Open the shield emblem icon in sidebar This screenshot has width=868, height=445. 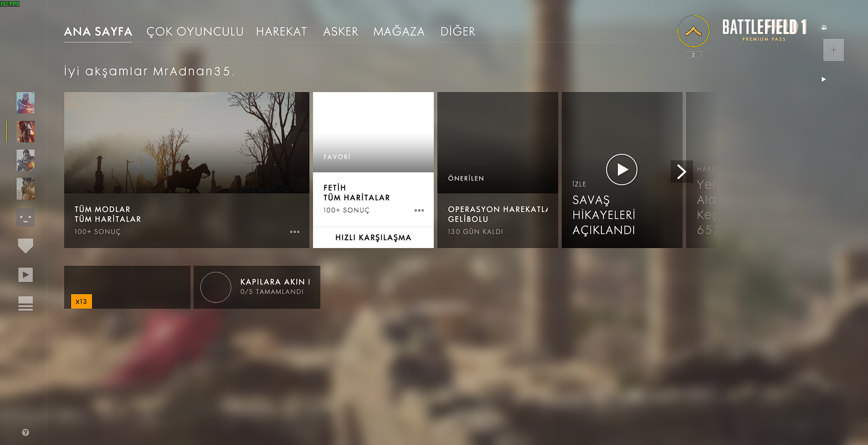coord(26,246)
